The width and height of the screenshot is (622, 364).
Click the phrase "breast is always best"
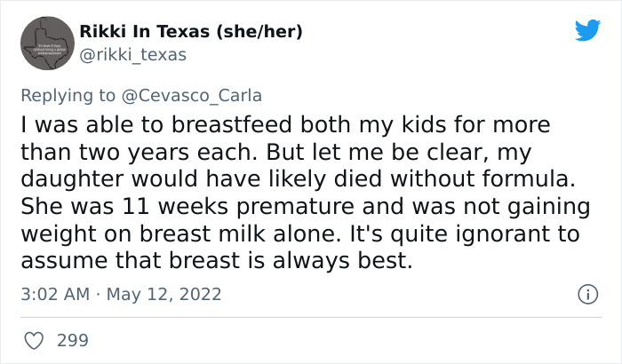tap(309, 263)
